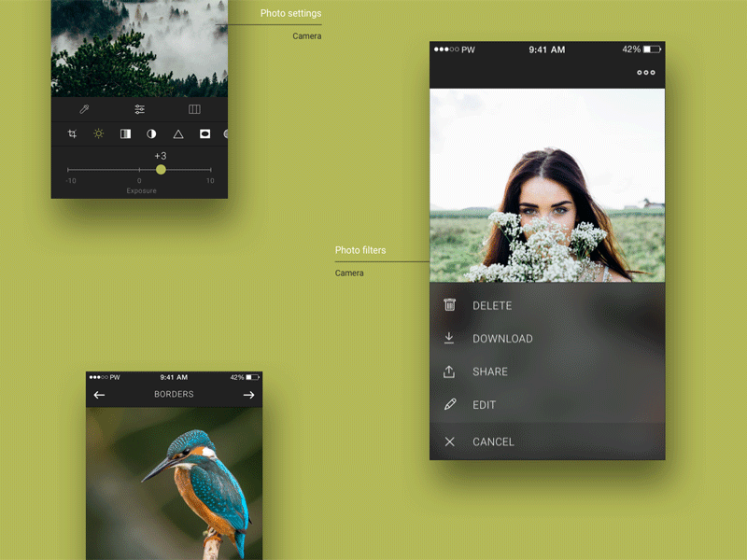Click the exposure slider yellow handle
Image resolution: width=747 pixels, height=560 pixels.
[x=161, y=170]
